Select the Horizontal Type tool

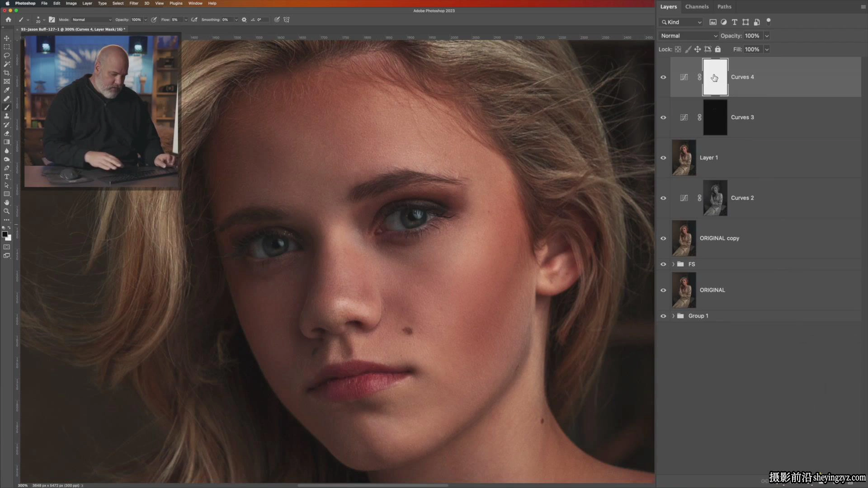(x=7, y=177)
